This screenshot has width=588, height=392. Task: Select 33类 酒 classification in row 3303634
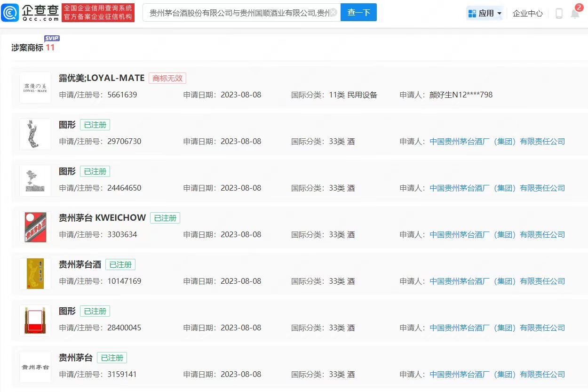[x=342, y=234]
